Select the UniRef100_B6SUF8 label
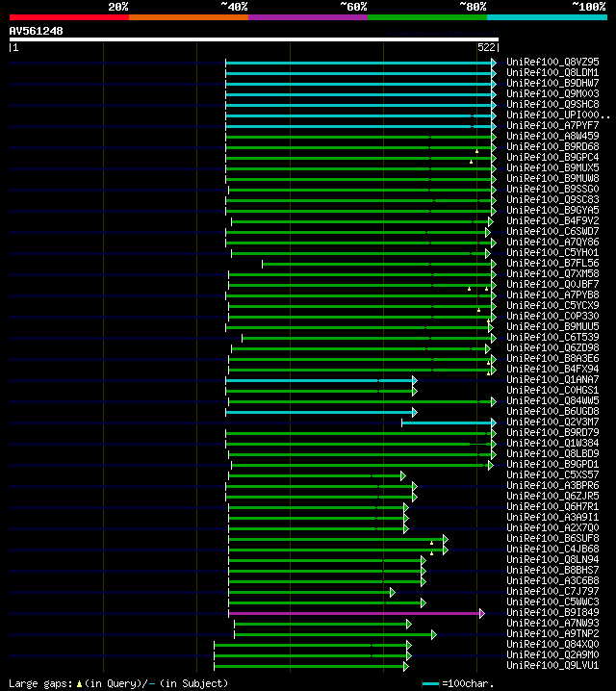The image size is (616, 691). (x=552, y=538)
